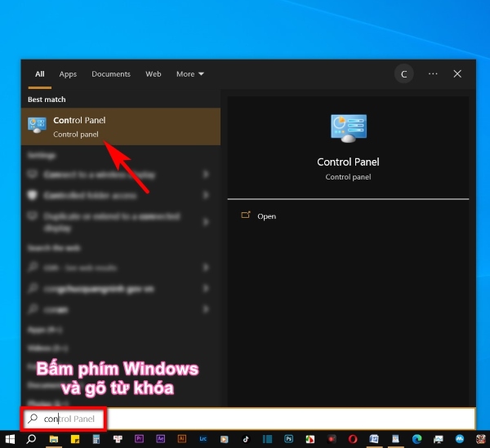Open the Control Panel best match result
Screen dimensions: 490x448
[x=120, y=126]
